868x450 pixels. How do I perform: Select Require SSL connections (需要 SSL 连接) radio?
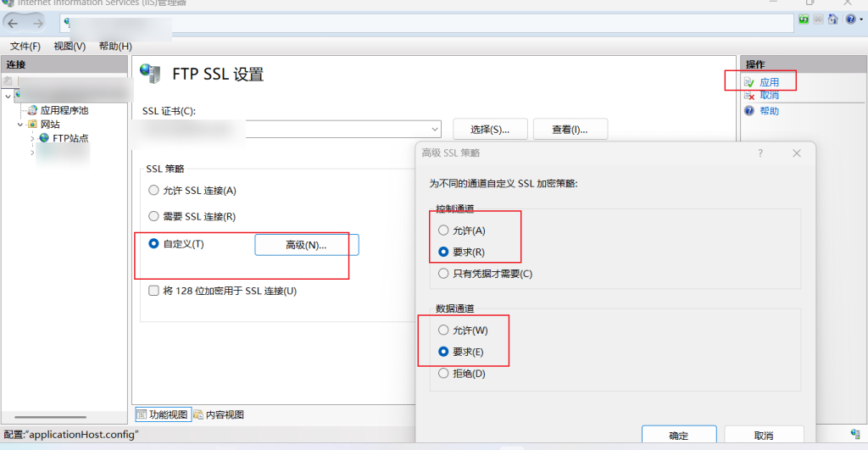coord(154,216)
